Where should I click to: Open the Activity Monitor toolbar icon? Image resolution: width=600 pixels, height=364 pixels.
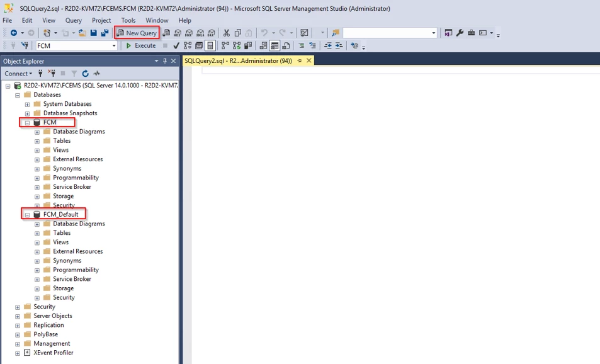(x=304, y=33)
